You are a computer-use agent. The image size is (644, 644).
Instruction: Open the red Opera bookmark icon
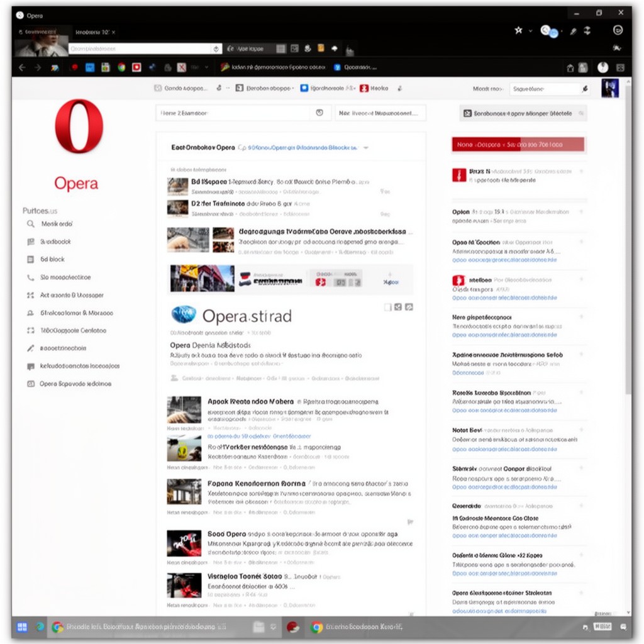point(74,67)
